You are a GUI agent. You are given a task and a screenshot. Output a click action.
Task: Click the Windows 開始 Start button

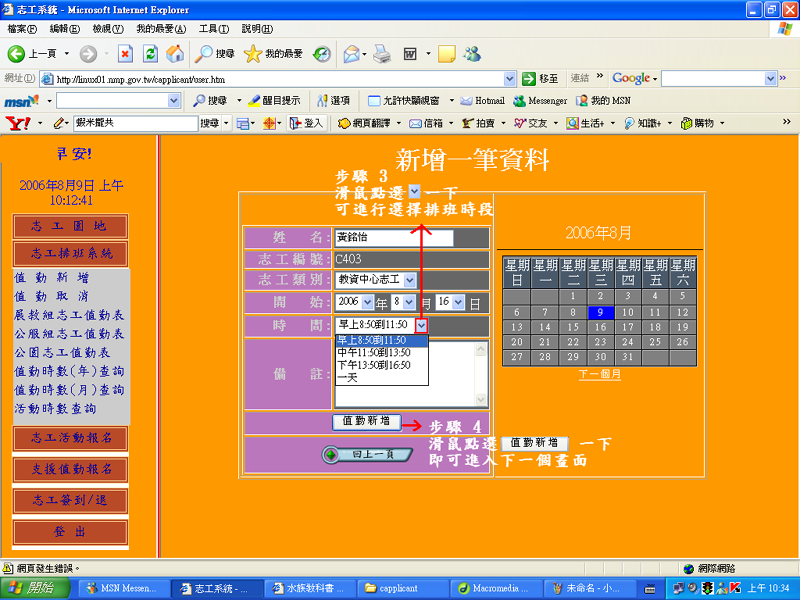[x=35, y=588]
